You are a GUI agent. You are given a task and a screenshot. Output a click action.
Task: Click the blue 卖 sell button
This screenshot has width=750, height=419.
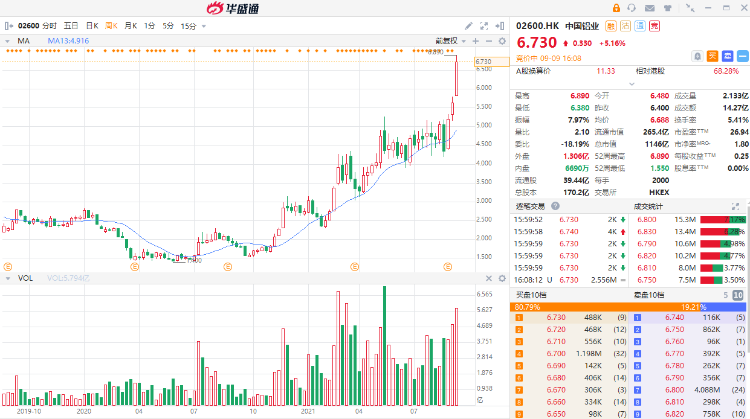click(x=728, y=56)
